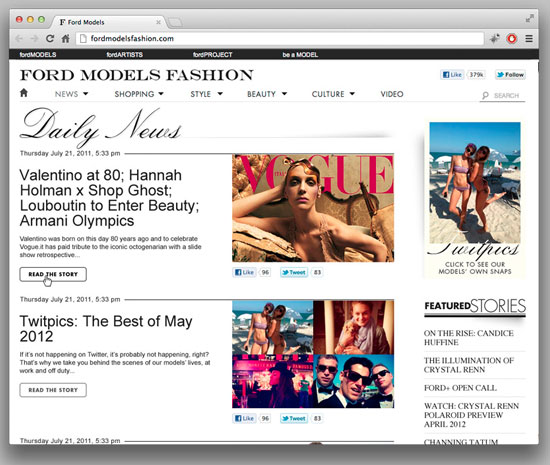Click the browser reload button
Viewport: 550px width, 465px height.
click(50, 39)
